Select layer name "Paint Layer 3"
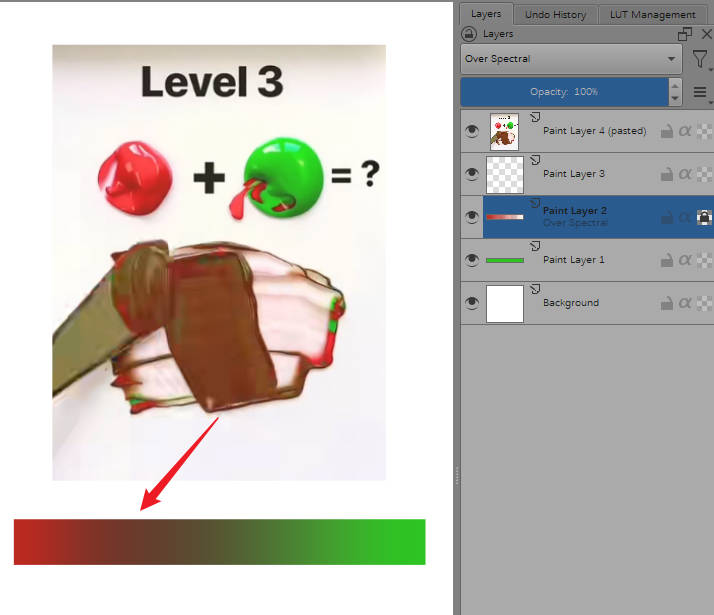 pos(574,174)
